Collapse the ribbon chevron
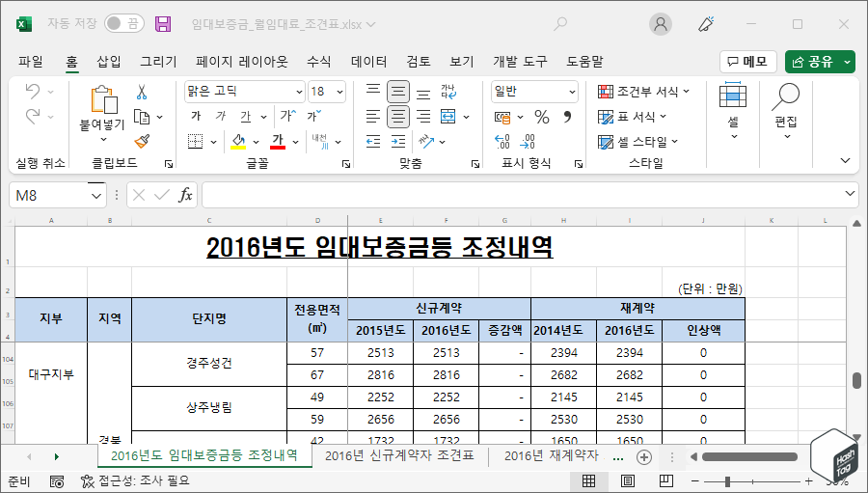The image size is (868, 493). click(x=845, y=161)
